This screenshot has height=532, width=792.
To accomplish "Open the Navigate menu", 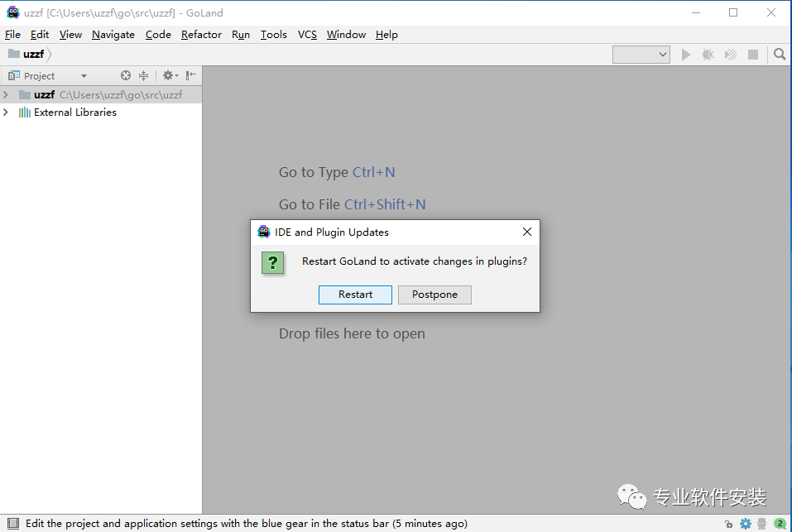I will [113, 34].
